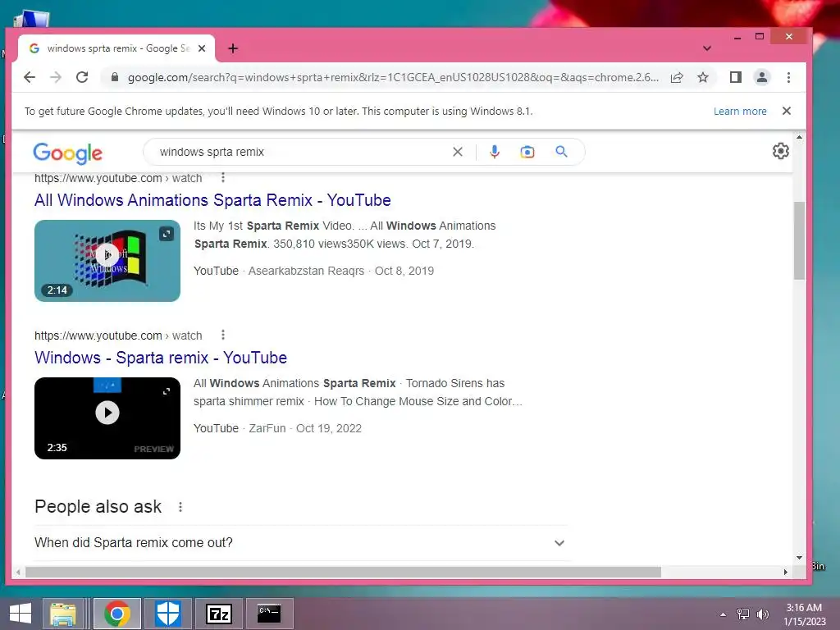Expand preview on the 2:14 thumbnail
The width and height of the screenshot is (840, 630).
tap(167, 234)
